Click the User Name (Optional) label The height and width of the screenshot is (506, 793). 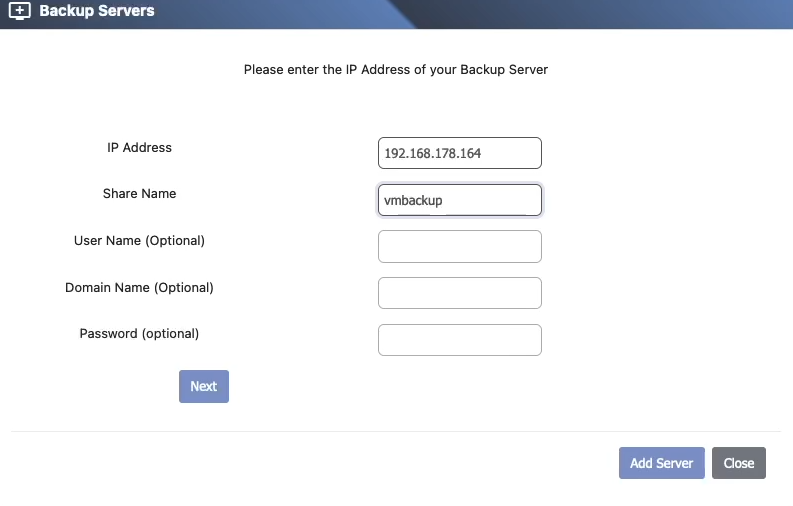(x=139, y=241)
